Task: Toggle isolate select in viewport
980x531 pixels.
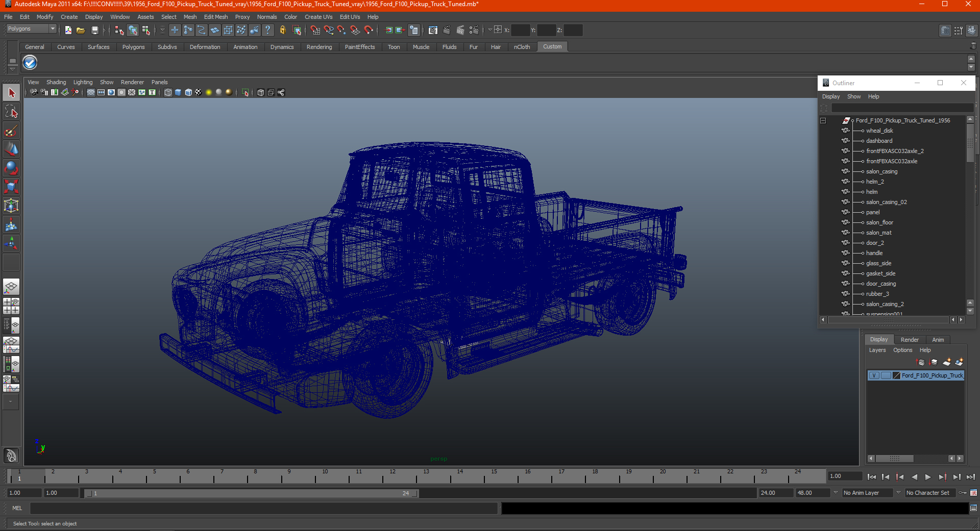Action: (x=246, y=92)
